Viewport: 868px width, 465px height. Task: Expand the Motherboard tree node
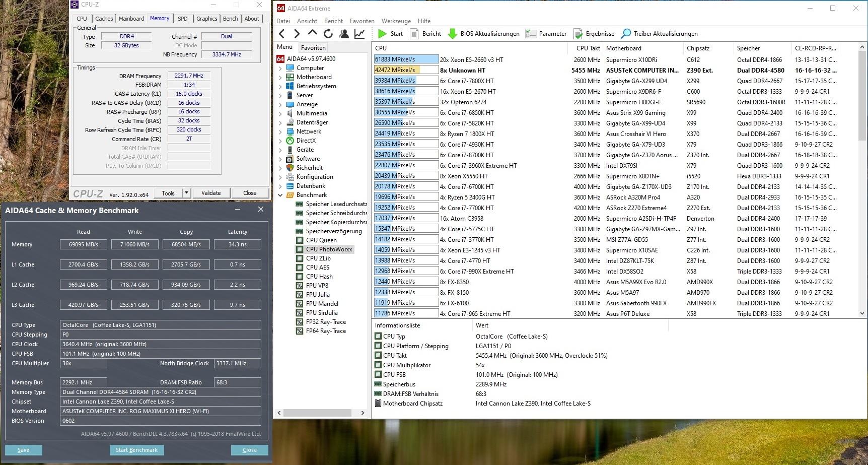(x=280, y=77)
